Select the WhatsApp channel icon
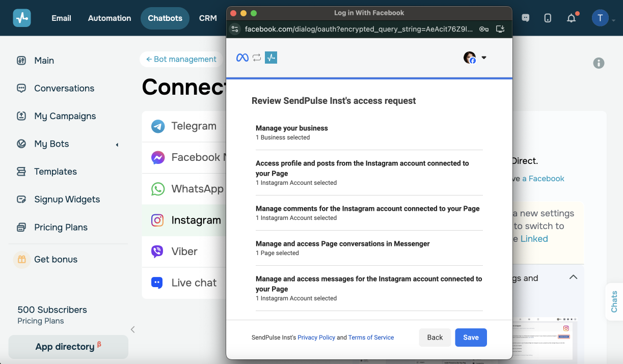The height and width of the screenshot is (364, 623). [158, 188]
